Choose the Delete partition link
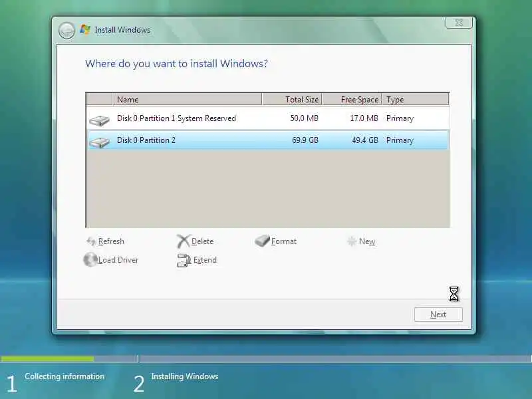The image size is (532, 399). coord(203,241)
